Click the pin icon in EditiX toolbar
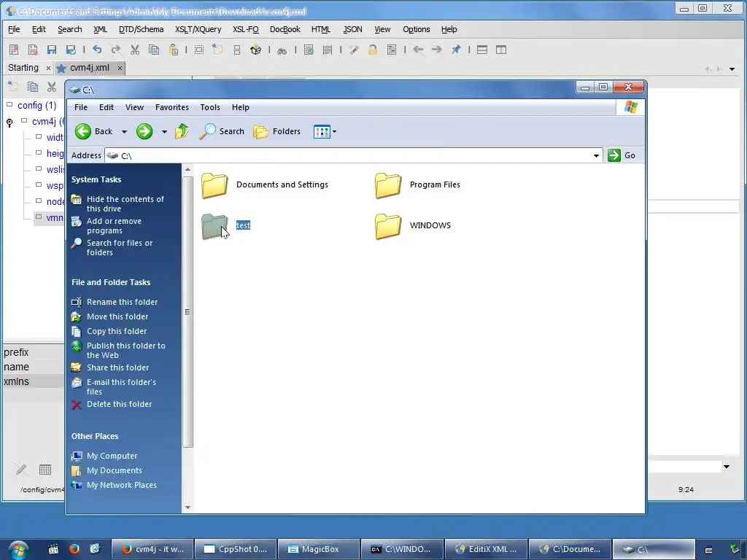Image resolution: width=747 pixels, height=560 pixels. click(456, 50)
